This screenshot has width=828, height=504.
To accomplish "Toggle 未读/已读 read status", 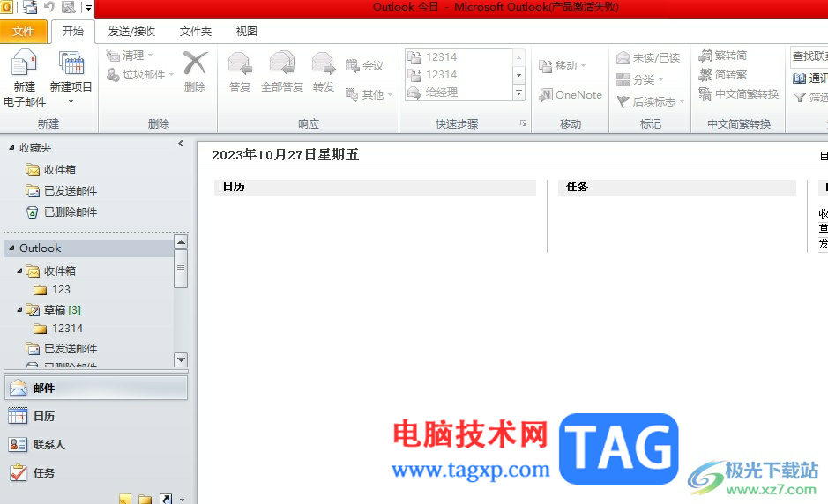I will pyautogui.click(x=648, y=57).
